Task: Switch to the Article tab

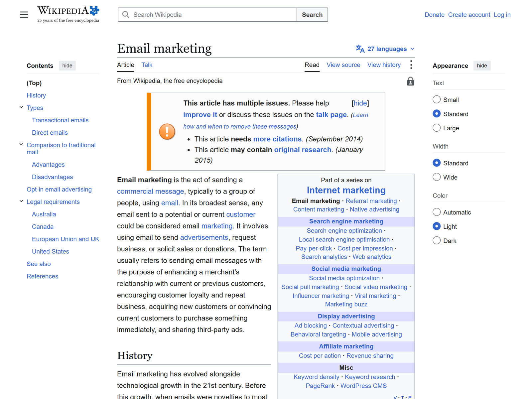Action: click(126, 65)
